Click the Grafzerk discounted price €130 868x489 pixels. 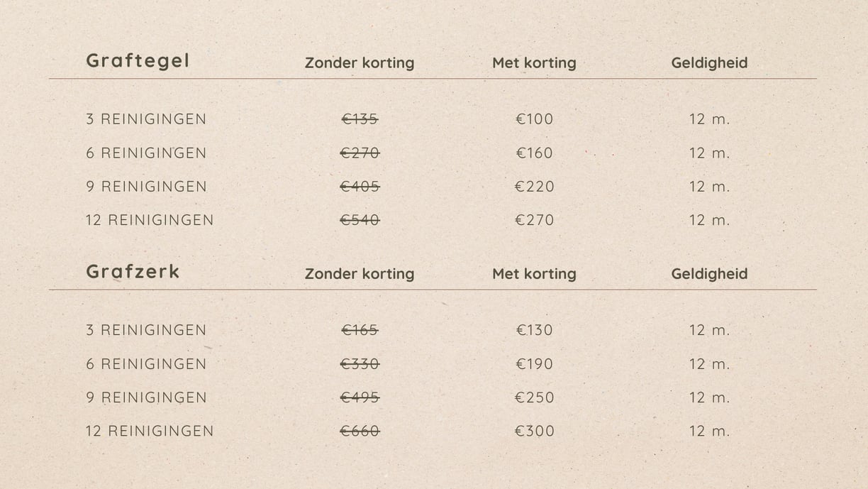534,330
